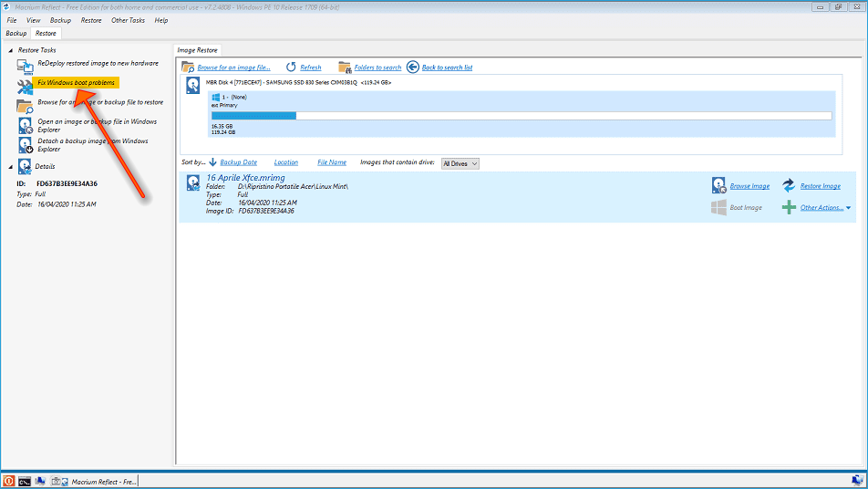This screenshot has height=489, width=868.
Task: Click the Macrium Reflect title bar logo
Action: coord(6,7)
